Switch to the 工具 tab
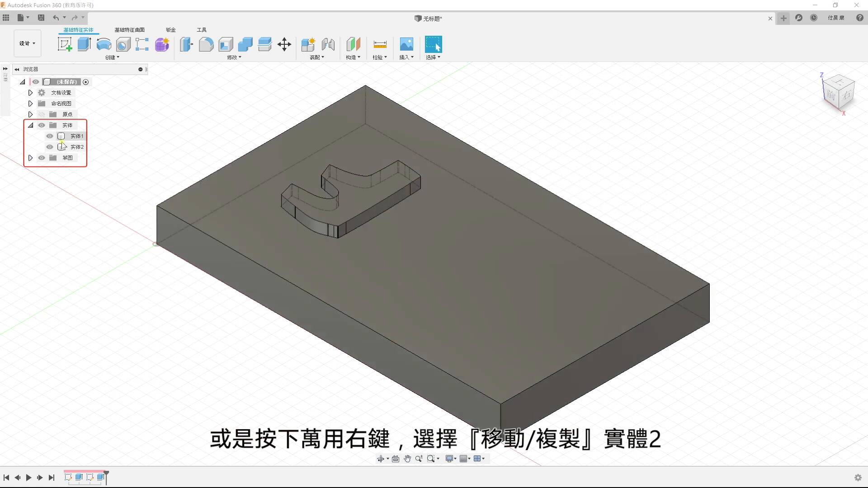 pos(202,30)
